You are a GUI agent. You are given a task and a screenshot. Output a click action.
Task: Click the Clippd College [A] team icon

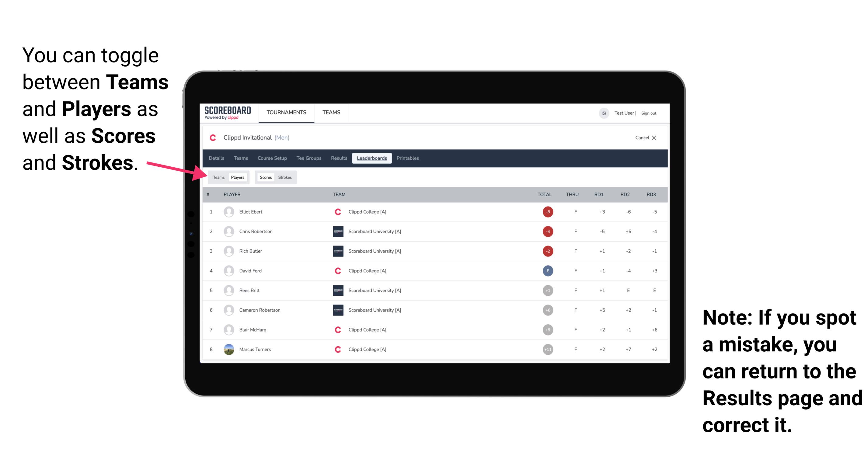coord(336,212)
